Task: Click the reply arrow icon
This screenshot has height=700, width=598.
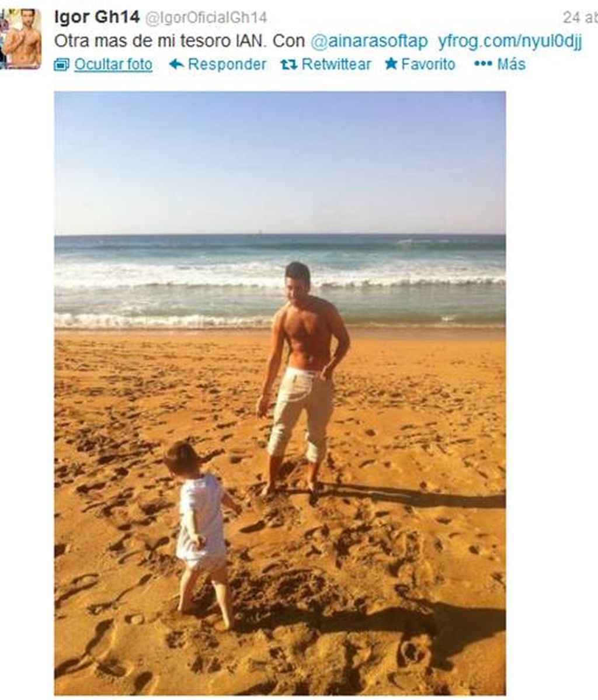Action: (x=177, y=64)
